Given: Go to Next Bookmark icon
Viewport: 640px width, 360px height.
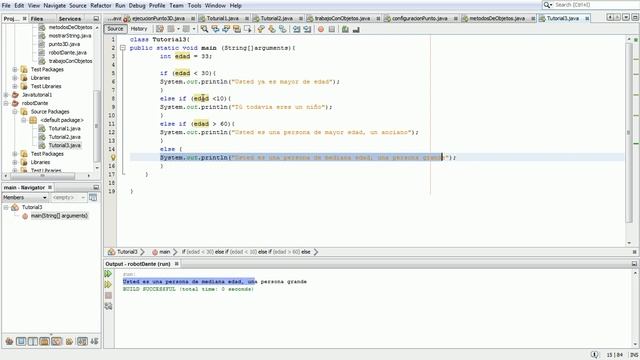Looking at the screenshot, I should 272,29.
